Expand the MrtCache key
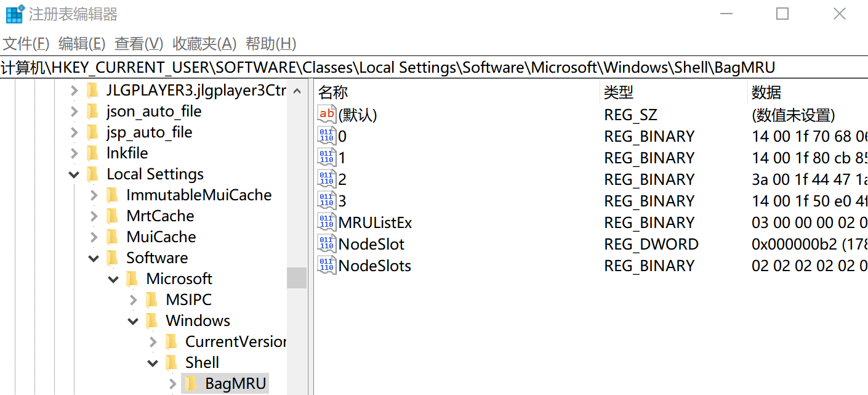This screenshot has height=395, width=868. [x=94, y=217]
